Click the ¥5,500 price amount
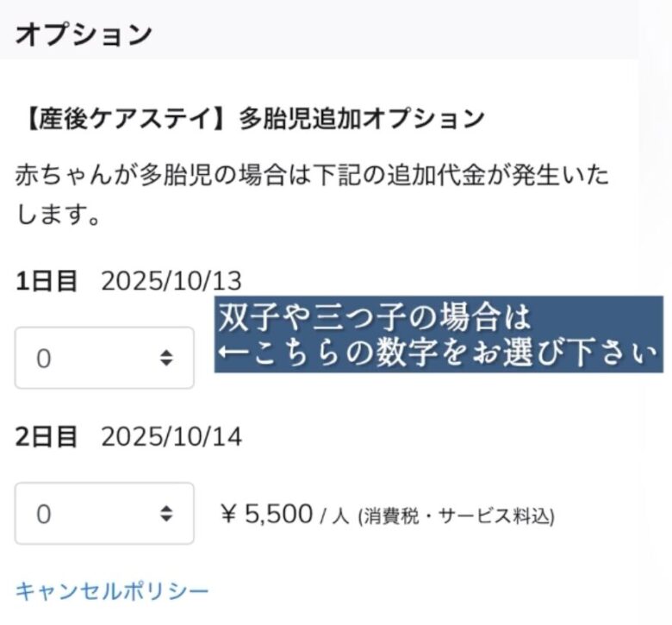 [267, 514]
